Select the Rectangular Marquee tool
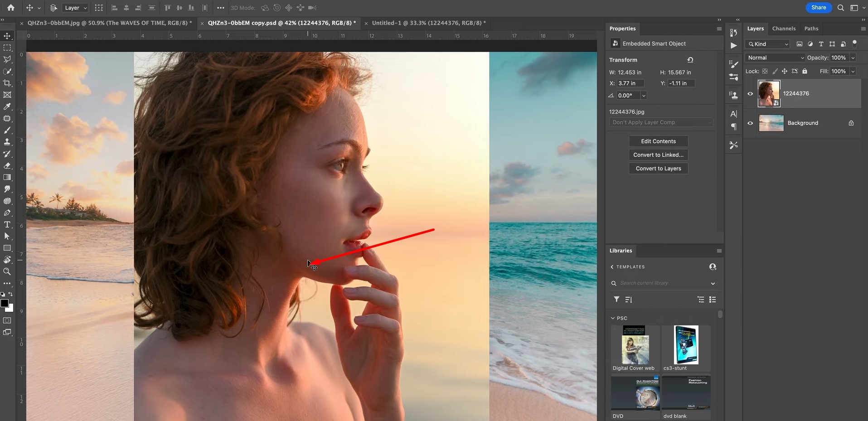 tap(7, 48)
